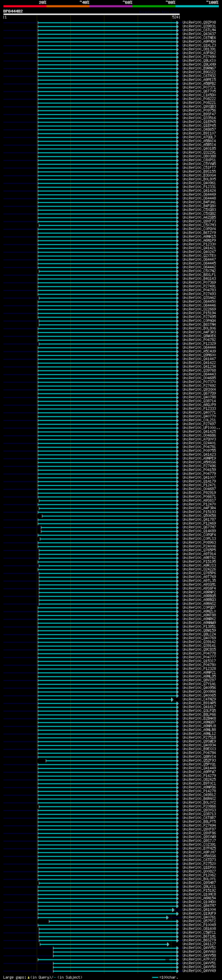Screen dimensions: 222x980
Task: Select hit UniRef100_P07371
Action: [x=199, y=88]
